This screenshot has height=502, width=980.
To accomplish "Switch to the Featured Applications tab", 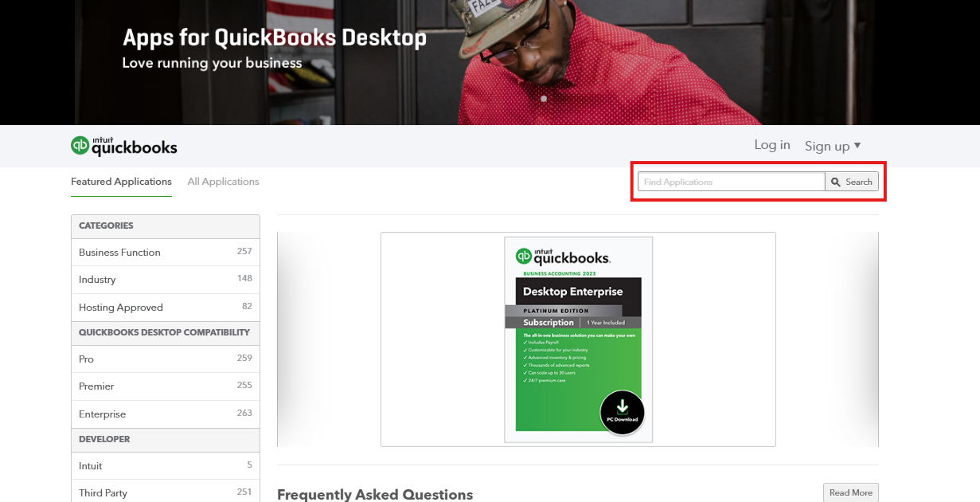I will (121, 182).
